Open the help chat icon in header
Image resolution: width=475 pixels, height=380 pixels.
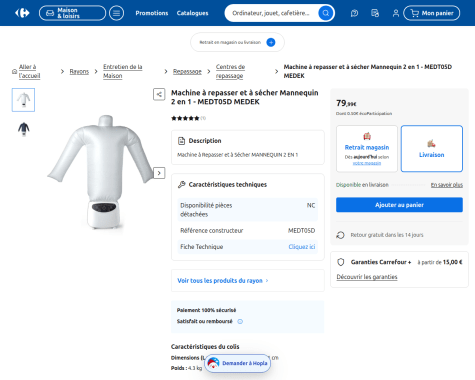point(354,13)
